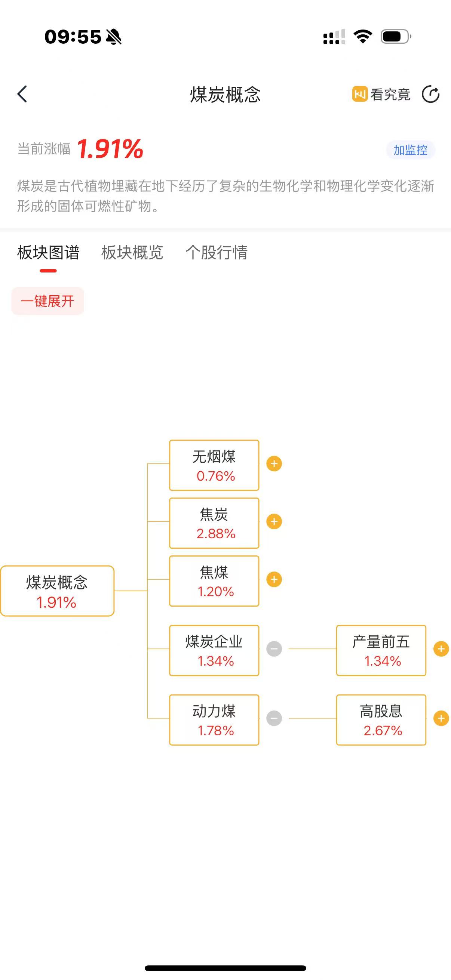
Task: Tap the back arrow icon
Action: click(22, 94)
